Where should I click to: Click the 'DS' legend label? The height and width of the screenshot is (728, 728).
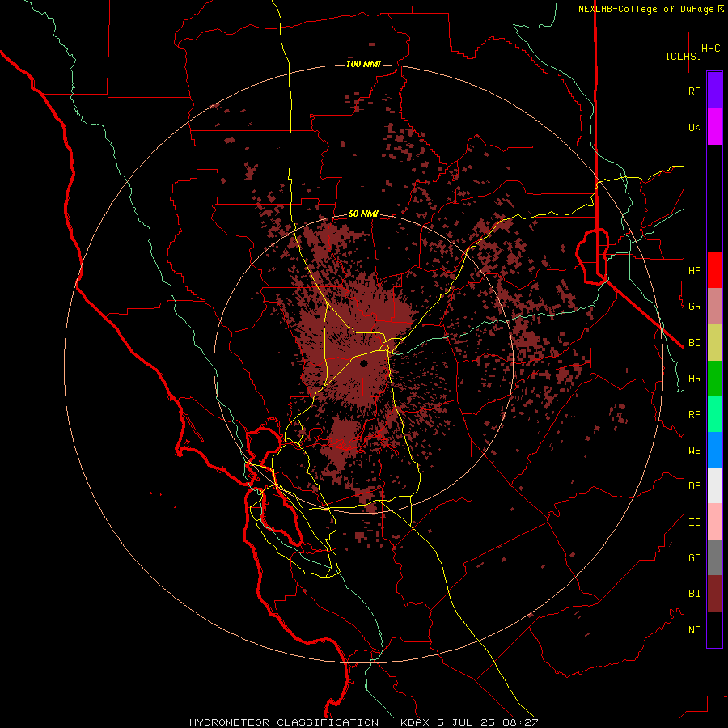tap(694, 486)
